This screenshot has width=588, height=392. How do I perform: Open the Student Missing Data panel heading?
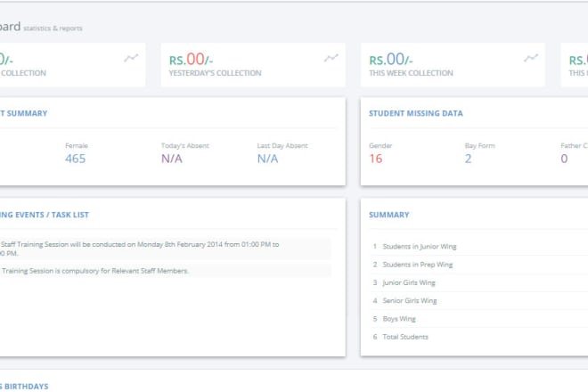(x=415, y=113)
